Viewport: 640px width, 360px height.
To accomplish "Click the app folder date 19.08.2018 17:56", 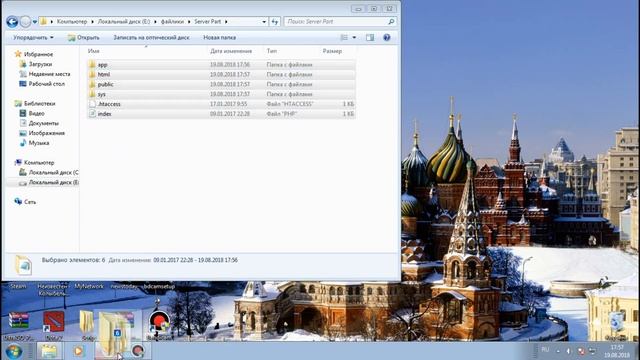I will pyautogui.click(x=230, y=64).
